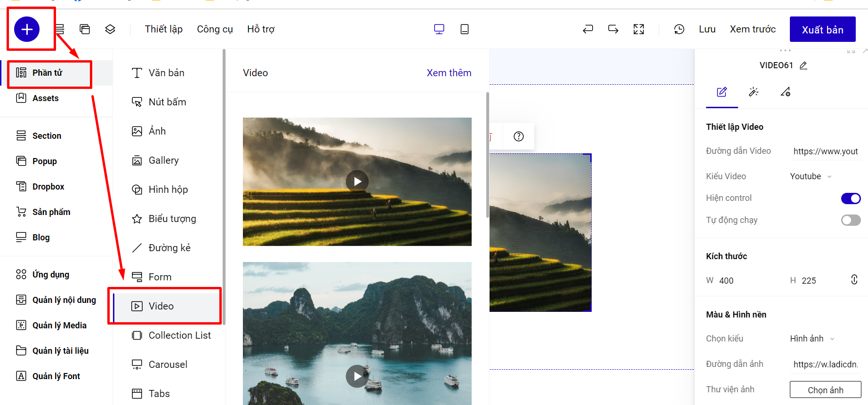Click the redo arrow icon
Viewport: 868px width, 405px height.
click(613, 29)
